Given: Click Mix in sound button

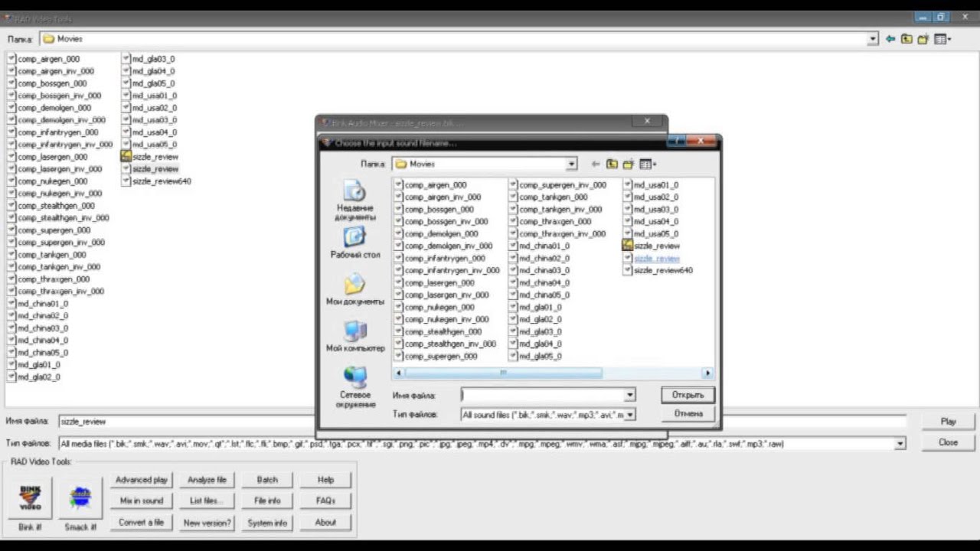Looking at the screenshot, I should pos(142,500).
